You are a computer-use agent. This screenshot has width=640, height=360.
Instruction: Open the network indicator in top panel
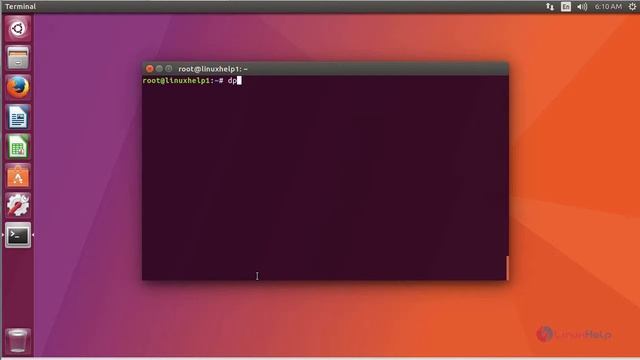coord(550,7)
